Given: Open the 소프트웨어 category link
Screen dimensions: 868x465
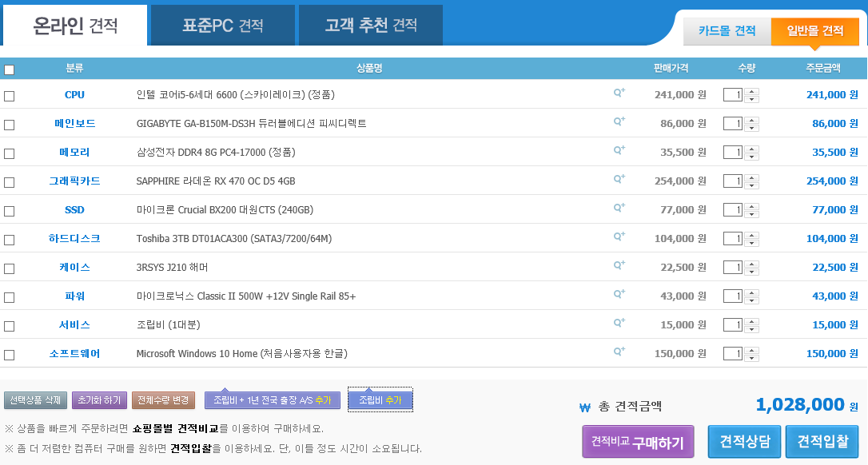Looking at the screenshot, I should pos(75,354).
